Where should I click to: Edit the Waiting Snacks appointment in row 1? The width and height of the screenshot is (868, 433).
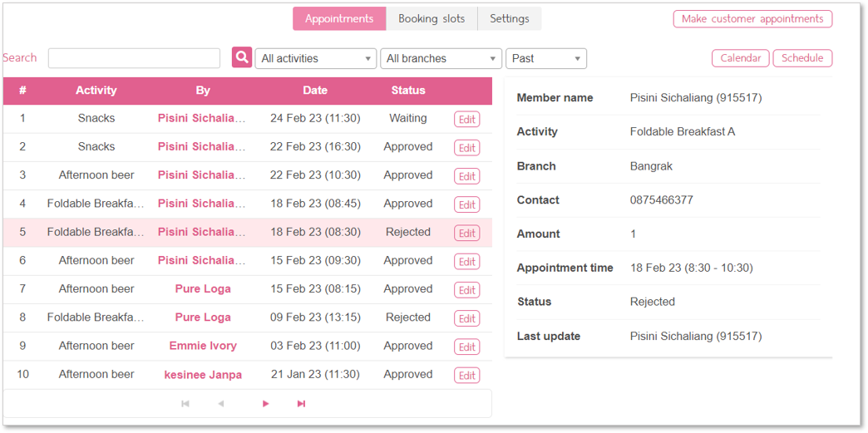pos(466,119)
